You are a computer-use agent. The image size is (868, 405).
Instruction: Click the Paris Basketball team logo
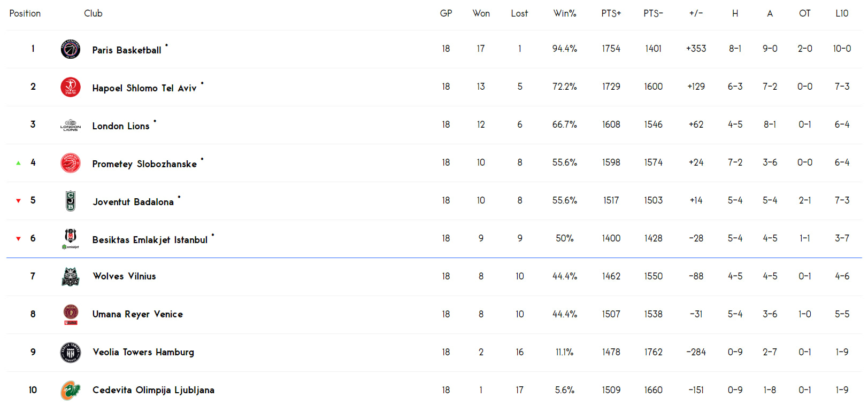(71, 49)
